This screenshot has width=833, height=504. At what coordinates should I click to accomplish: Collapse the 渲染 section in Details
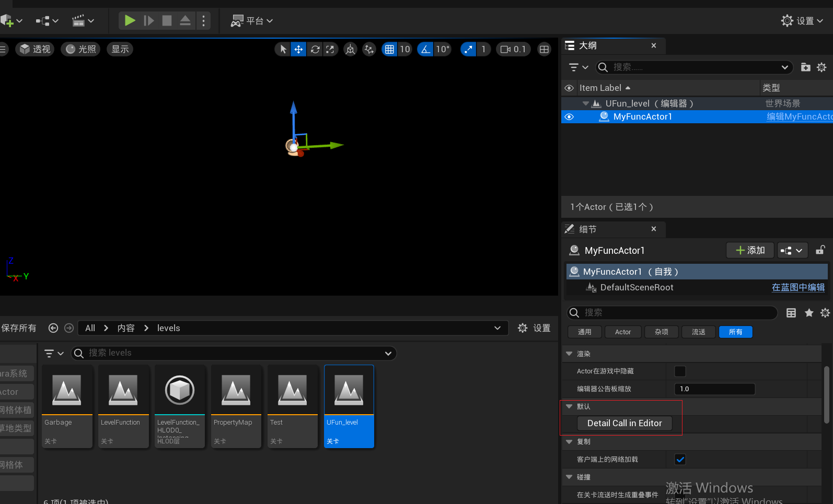pos(569,354)
